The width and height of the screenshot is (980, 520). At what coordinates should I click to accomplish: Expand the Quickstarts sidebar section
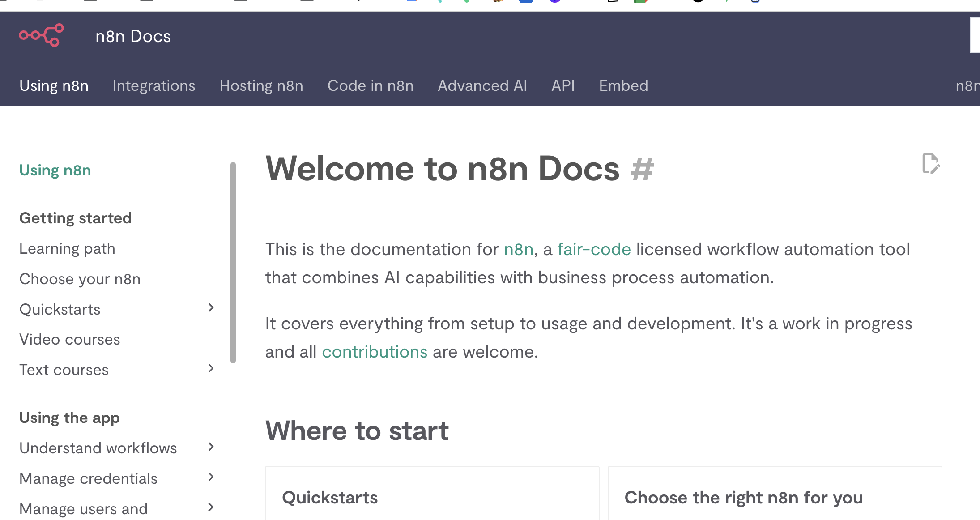(x=211, y=308)
